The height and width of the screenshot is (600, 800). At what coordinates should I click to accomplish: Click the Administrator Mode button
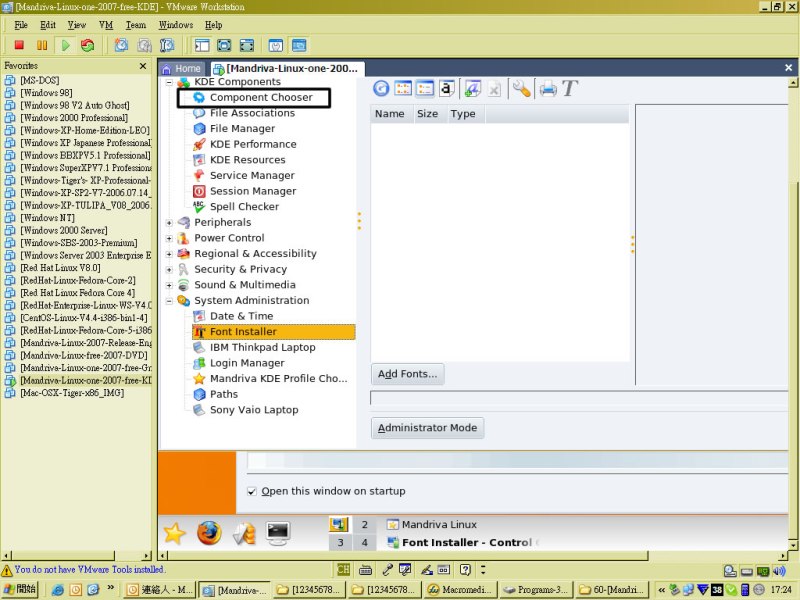(428, 428)
